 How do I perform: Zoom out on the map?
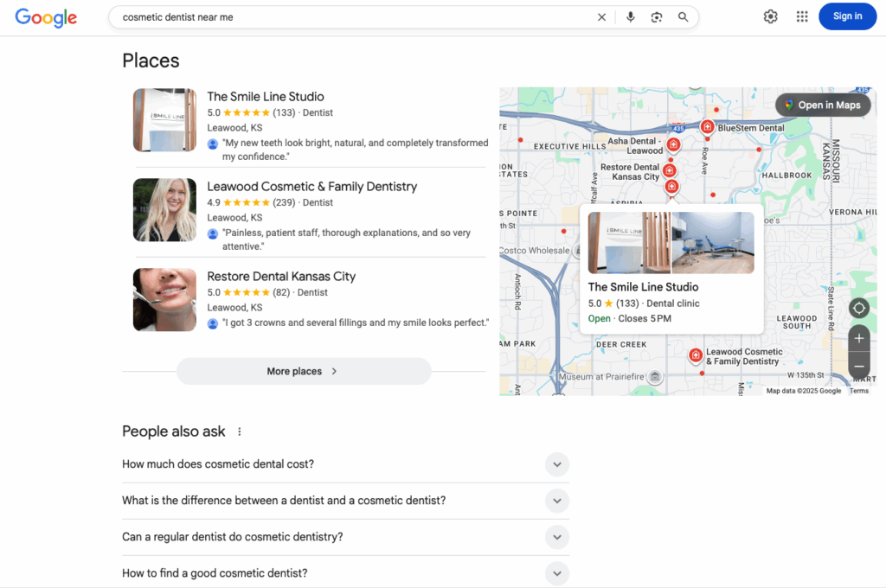point(858,366)
